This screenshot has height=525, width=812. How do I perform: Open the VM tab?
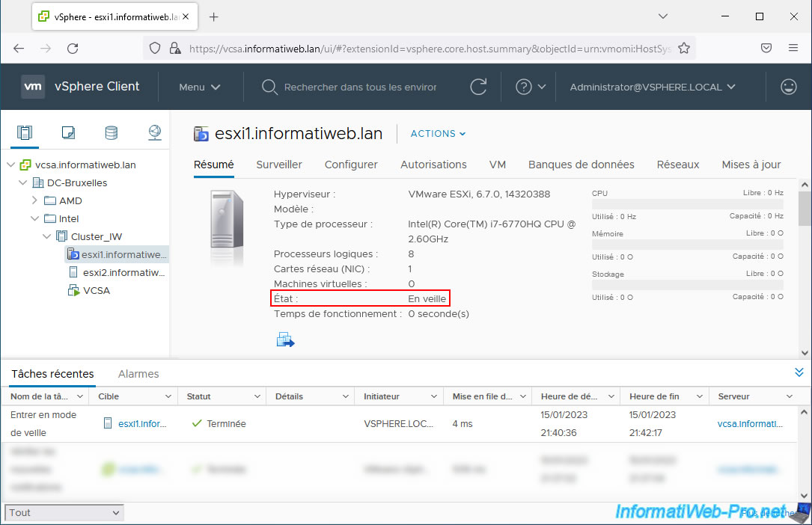[497, 165]
